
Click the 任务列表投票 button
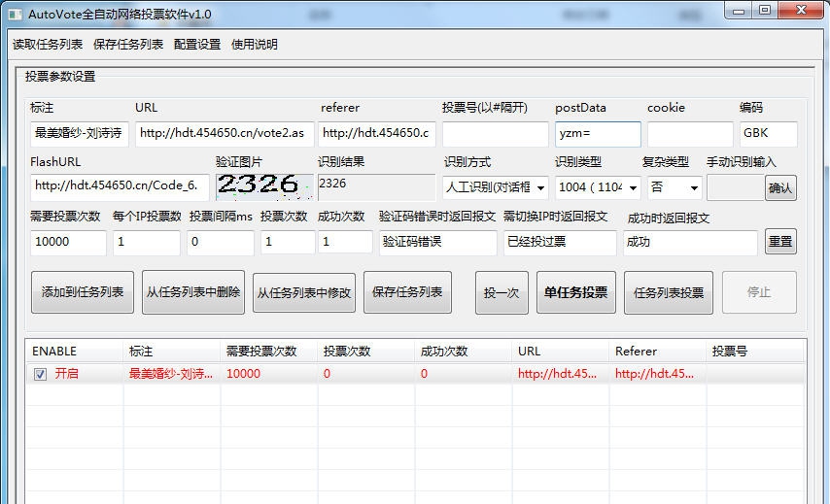click(668, 292)
